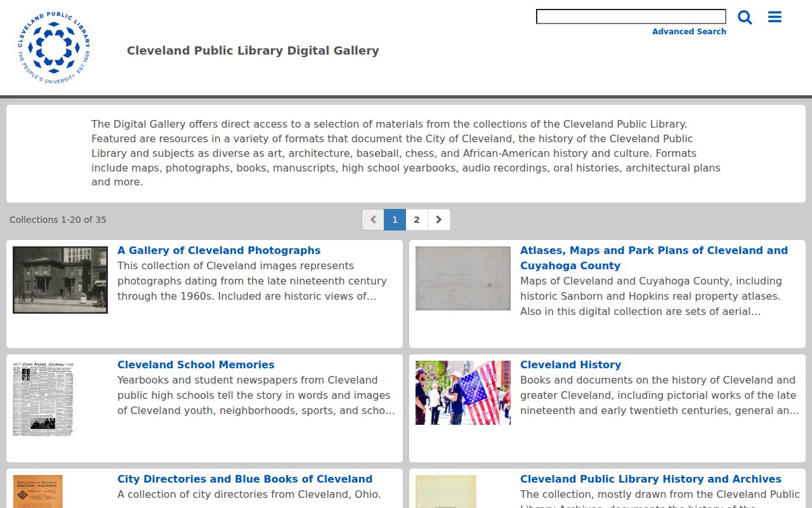Click the Digital Gallery introduction paragraph
This screenshot has height=508, width=812.
(406, 153)
